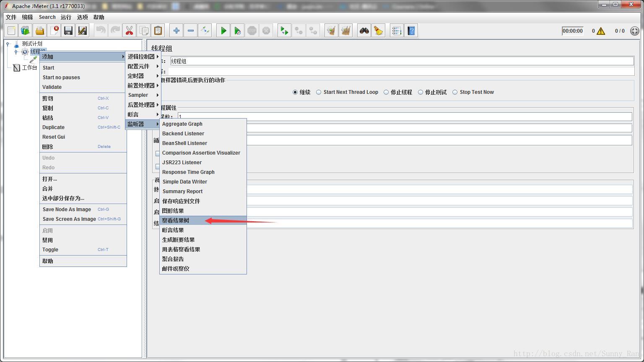Screen dimensions: 644x362
Task: Click the Copy pages icon
Action: point(144,31)
